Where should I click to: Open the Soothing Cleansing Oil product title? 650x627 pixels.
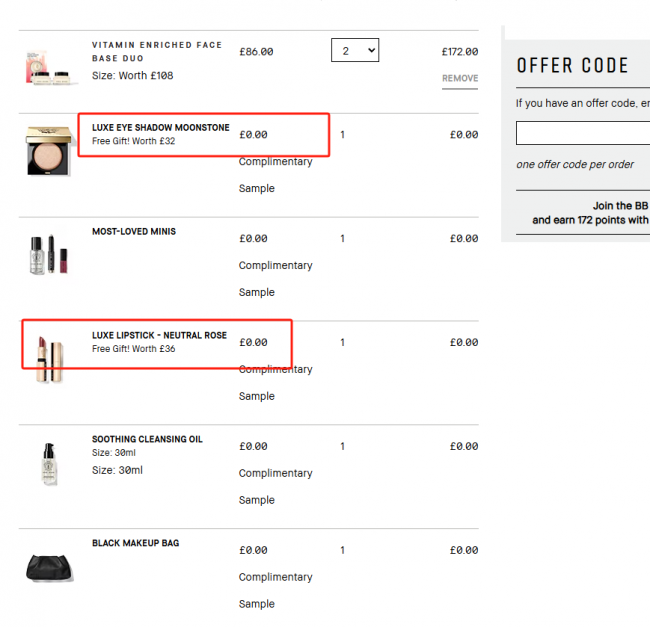tap(147, 439)
